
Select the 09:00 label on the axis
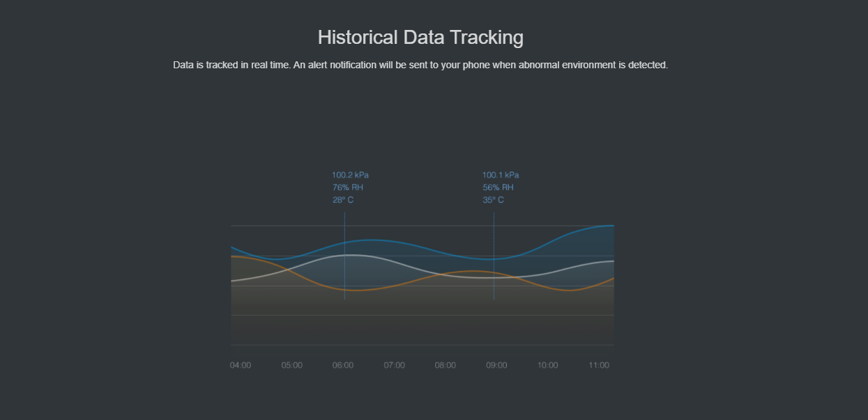coord(496,365)
